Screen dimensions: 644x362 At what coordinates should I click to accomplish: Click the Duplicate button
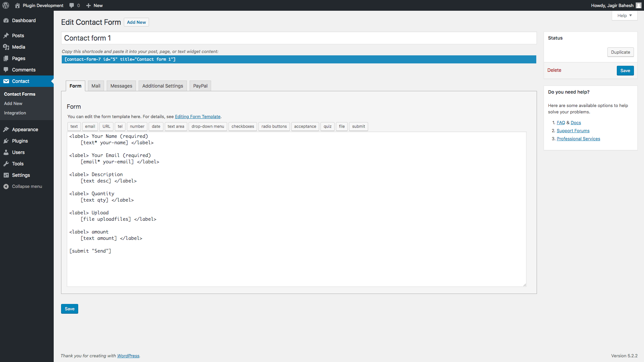pyautogui.click(x=621, y=52)
